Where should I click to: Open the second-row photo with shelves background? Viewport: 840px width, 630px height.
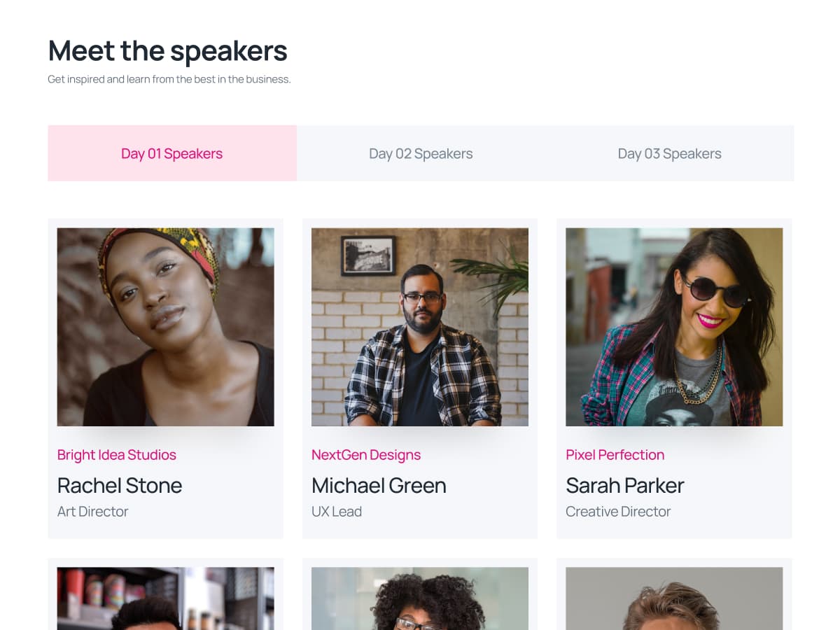tap(165, 598)
